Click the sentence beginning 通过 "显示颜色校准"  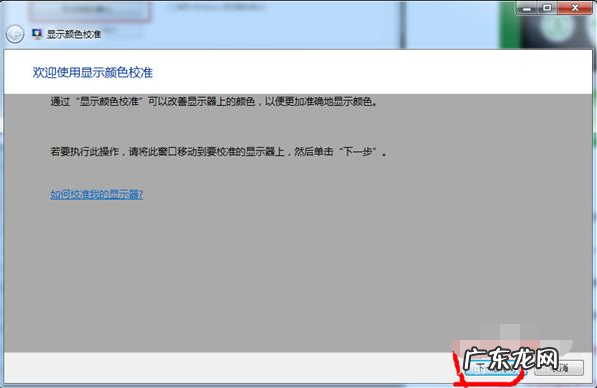[214, 102]
